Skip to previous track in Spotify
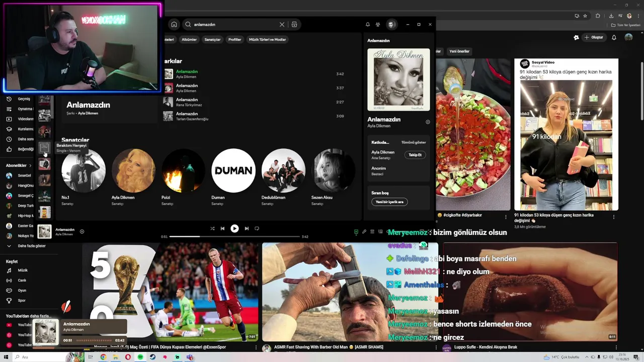The image size is (644, 362). point(222,228)
